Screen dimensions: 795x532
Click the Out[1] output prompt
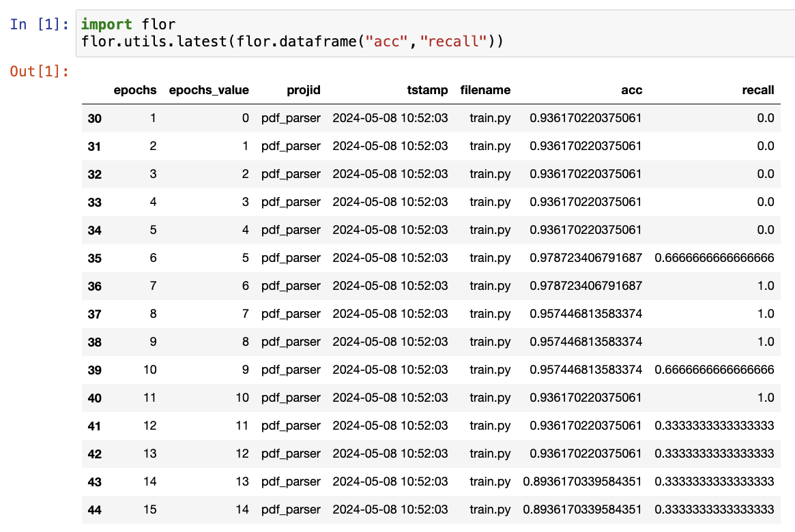[39, 71]
